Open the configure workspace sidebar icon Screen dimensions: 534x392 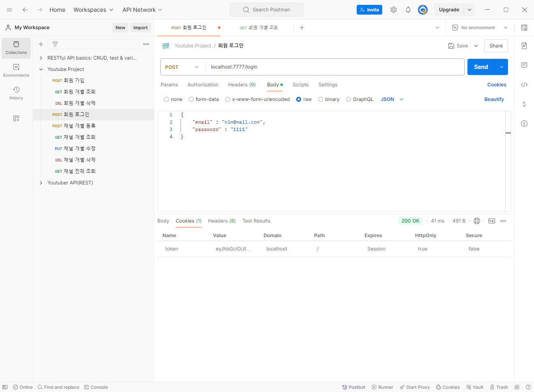click(x=16, y=118)
